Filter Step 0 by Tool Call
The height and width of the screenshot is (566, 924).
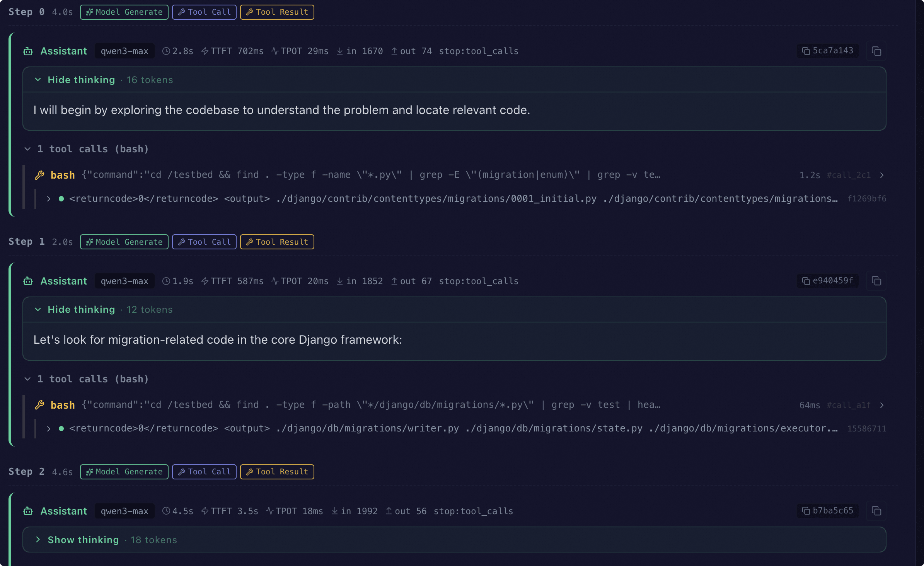point(204,12)
